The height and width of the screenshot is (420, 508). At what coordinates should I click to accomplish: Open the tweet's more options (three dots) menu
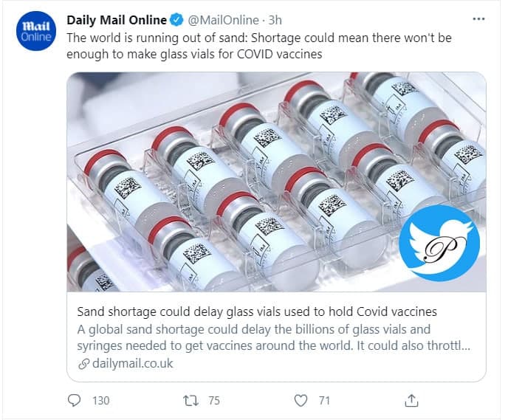pyautogui.click(x=479, y=19)
